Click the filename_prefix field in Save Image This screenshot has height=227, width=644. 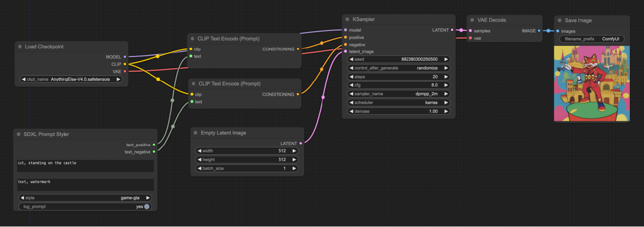coord(592,39)
